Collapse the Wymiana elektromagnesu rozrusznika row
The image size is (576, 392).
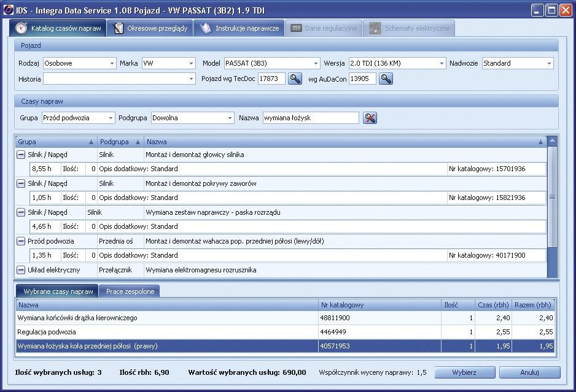click(21, 270)
